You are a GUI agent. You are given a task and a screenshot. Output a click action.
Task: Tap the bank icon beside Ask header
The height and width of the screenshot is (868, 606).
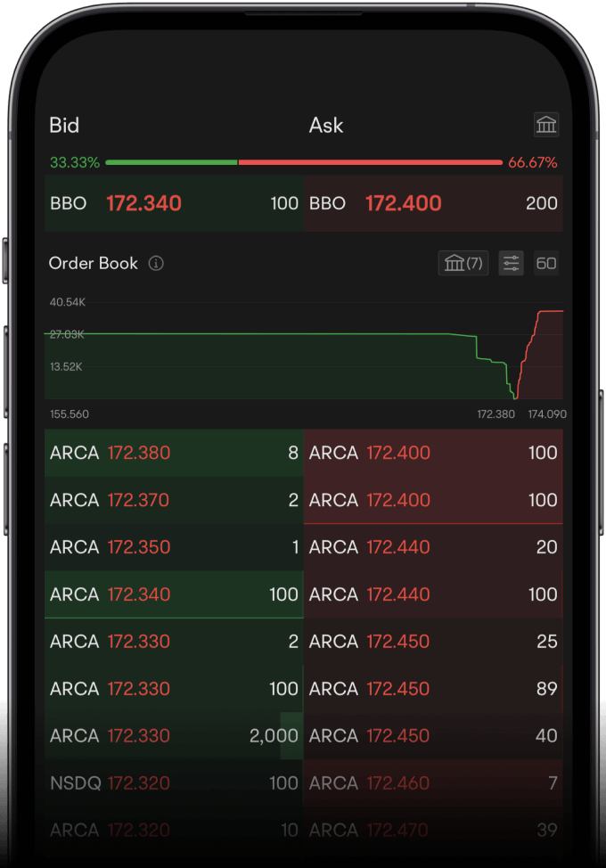[x=545, y=125]
